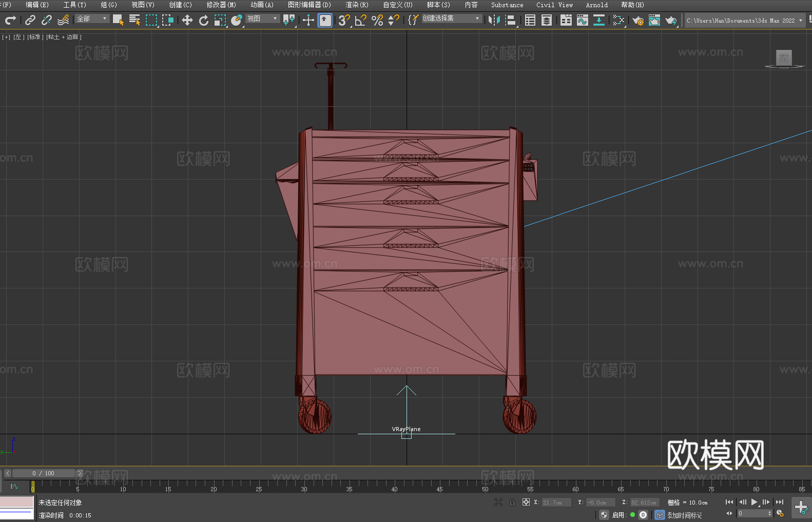Open the 工具(T) menu
Viewport: 812px width, 522px height.
coord(75,5)
